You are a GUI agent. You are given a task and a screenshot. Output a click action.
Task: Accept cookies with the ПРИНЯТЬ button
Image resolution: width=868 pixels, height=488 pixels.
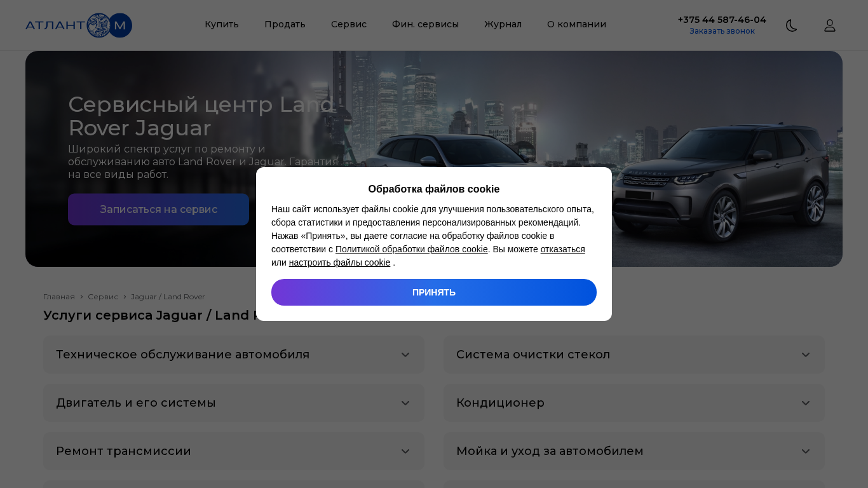(x=434, y=292)
